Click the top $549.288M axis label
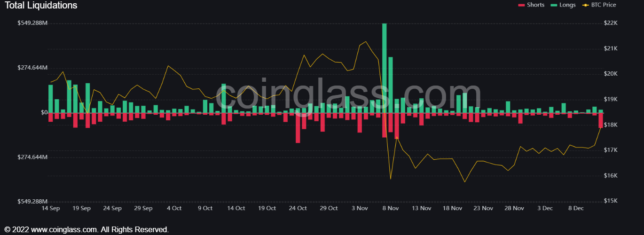The image size is (644, 235). pos(32,23)
